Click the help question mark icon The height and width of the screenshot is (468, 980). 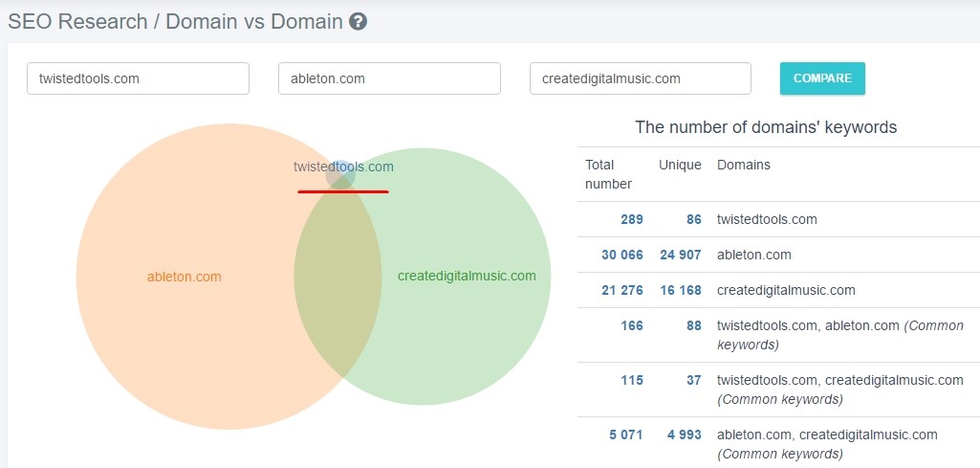359,21
